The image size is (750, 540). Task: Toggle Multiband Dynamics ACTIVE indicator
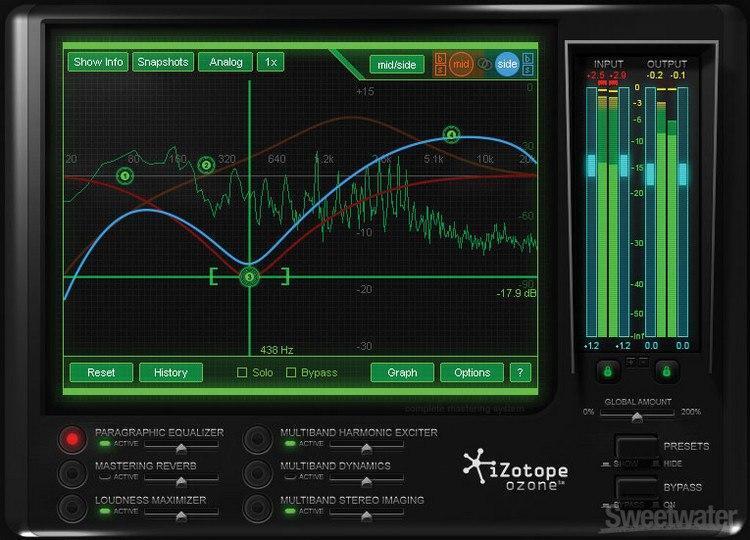tap(290, 477)
